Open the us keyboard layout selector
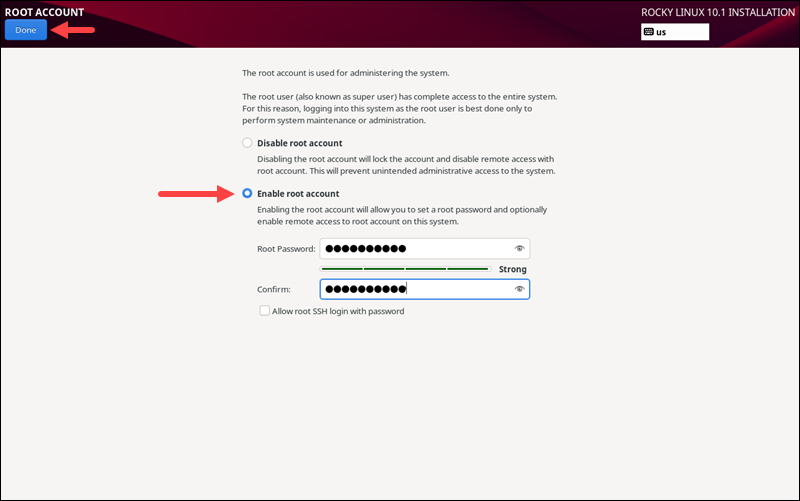Viewport: 800px width, 501px height. pos(674,32)
